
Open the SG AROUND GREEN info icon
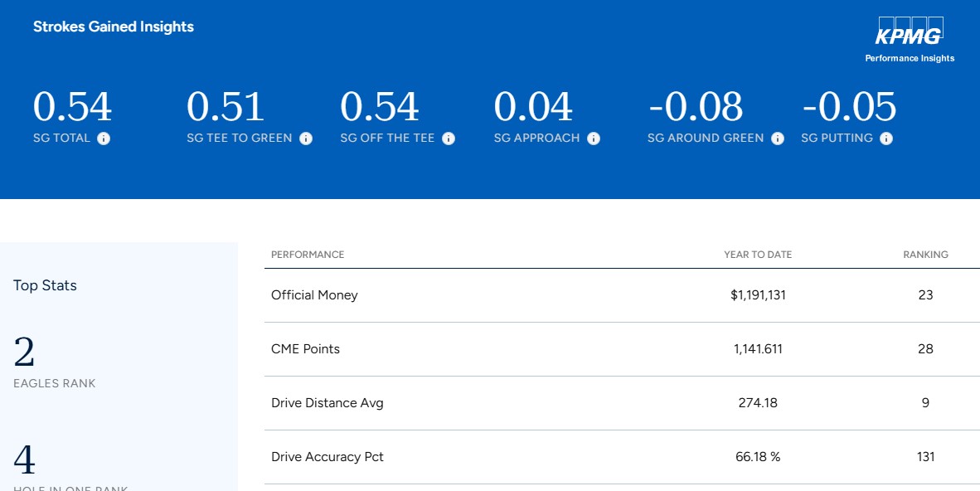pyautogui.click(x=778, y=139)
